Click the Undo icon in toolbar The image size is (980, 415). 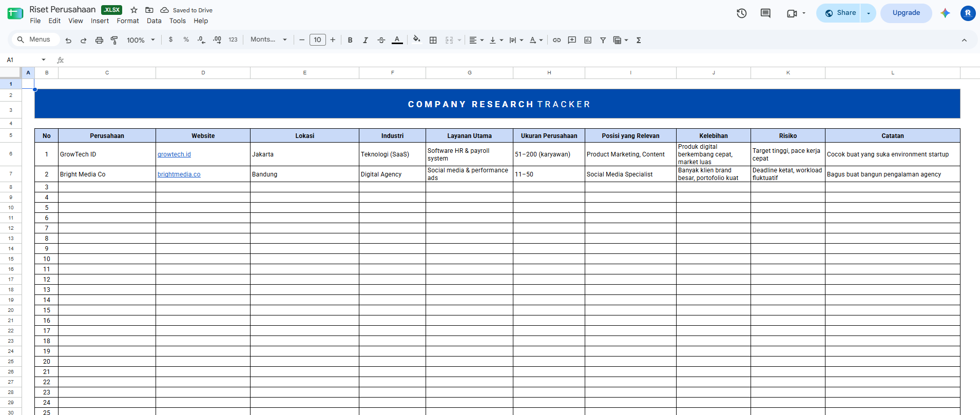(x=68, y=40)
